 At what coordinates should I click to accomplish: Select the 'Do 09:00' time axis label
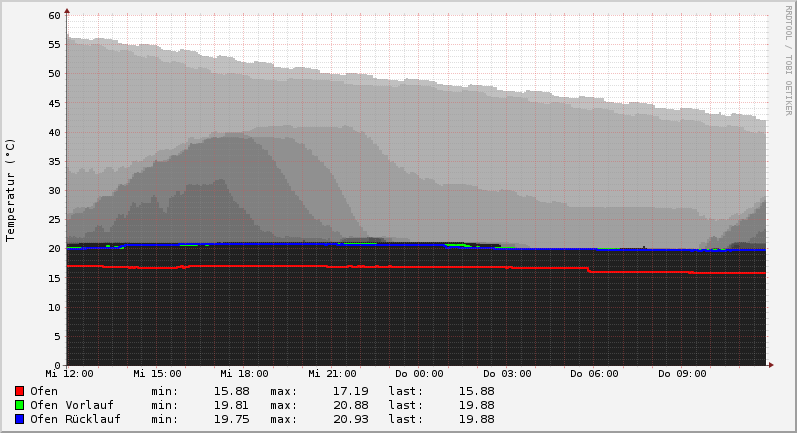tap(682, 374)
